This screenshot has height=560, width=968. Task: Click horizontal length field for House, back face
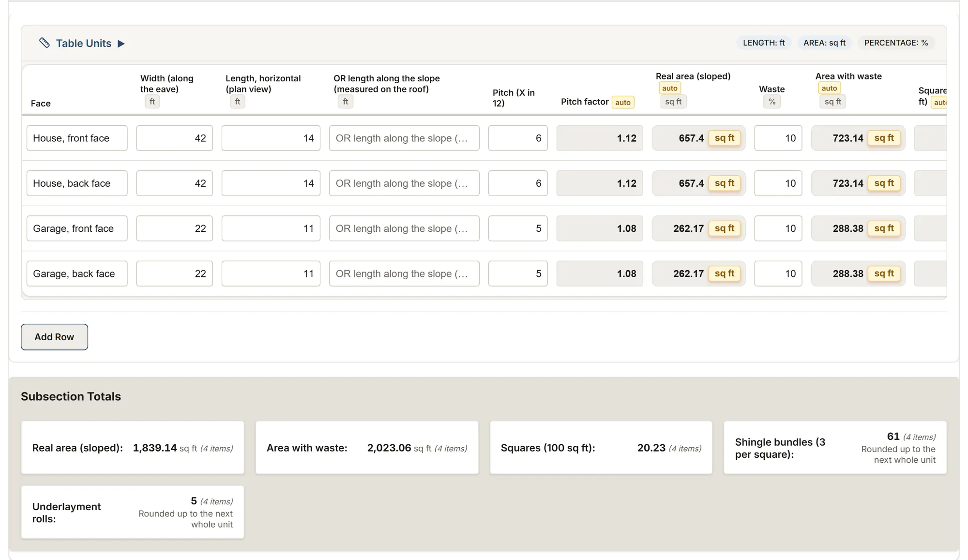271,183
